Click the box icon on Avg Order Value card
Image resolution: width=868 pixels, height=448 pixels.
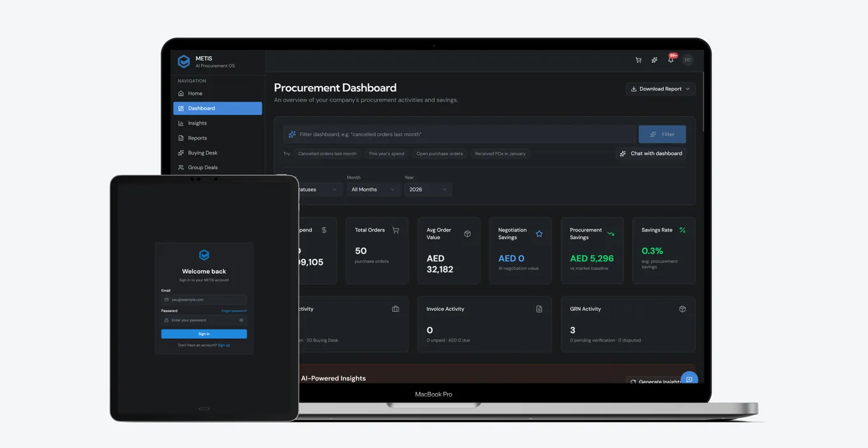pos(467,234)
